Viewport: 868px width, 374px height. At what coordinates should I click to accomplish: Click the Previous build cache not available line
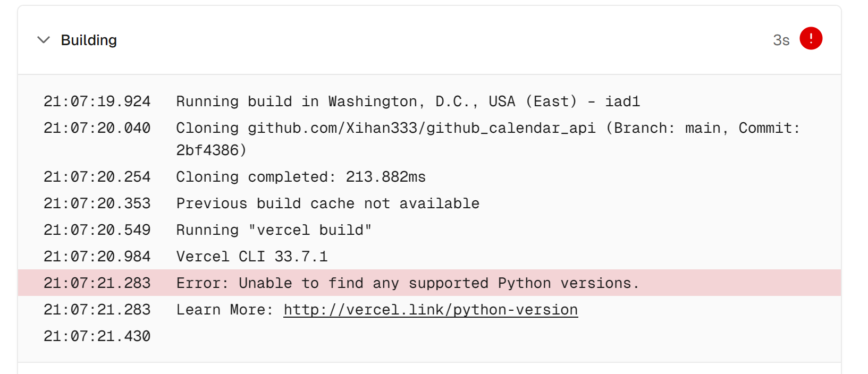pos(328,203)
